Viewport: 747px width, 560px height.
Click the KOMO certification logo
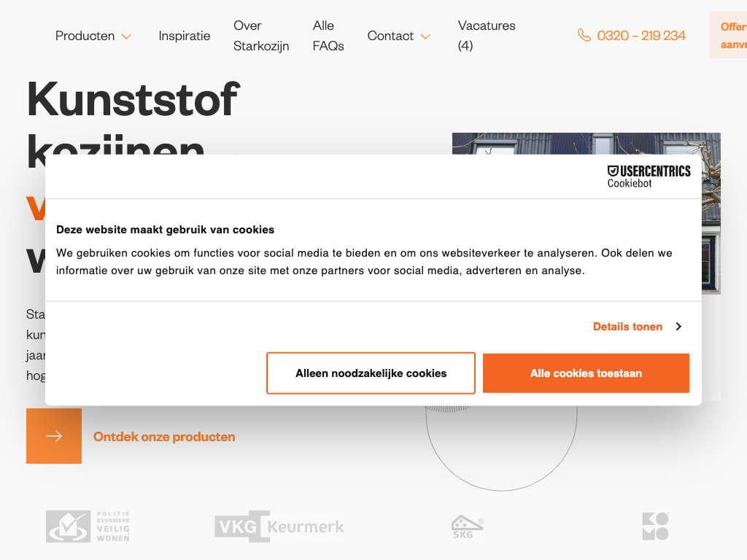point(655,526)
